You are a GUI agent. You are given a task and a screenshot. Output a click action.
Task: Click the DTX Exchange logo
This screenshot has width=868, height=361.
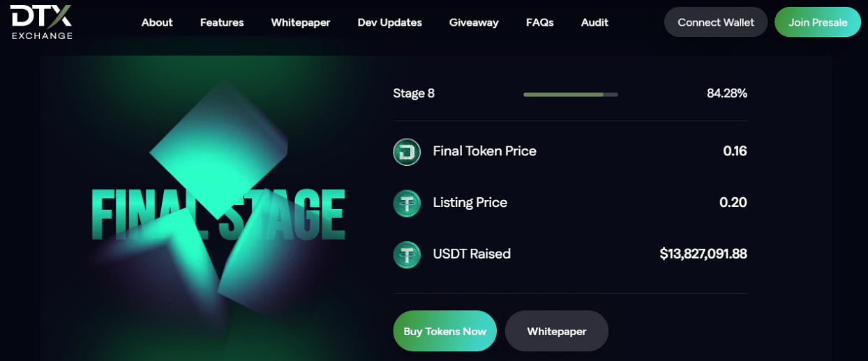41,22
